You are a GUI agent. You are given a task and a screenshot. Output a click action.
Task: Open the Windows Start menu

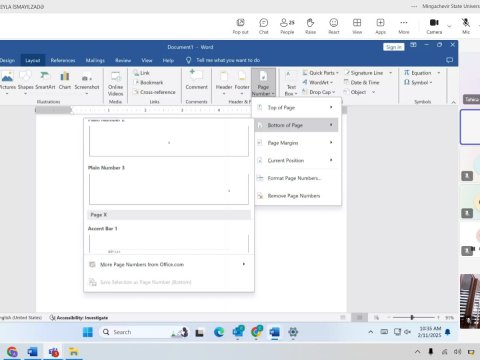point(88,332)
